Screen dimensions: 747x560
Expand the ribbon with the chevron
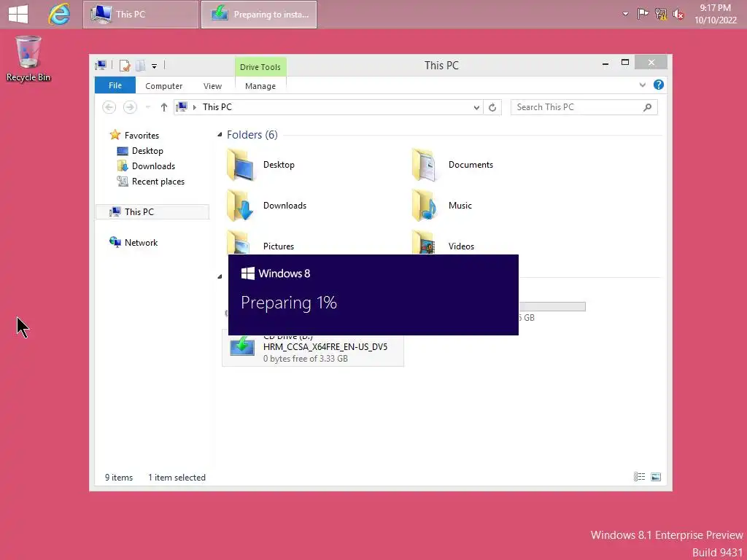642,85
